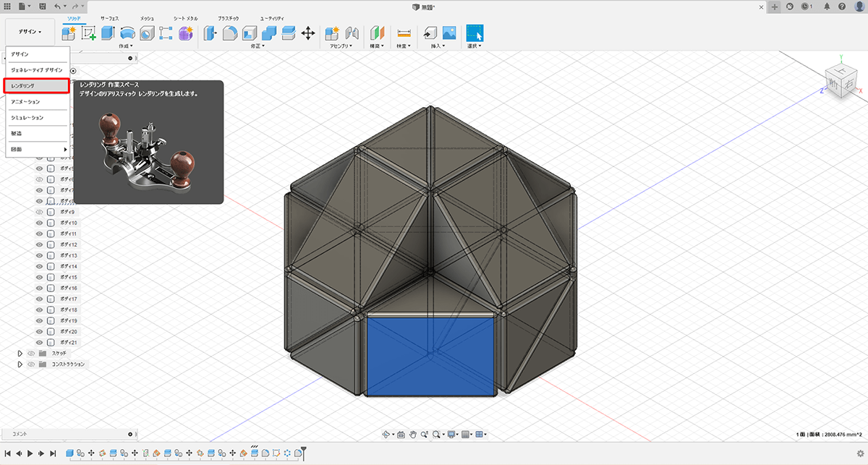
Task: Expand the コンストラクション folder
Action: click(20, 364)
